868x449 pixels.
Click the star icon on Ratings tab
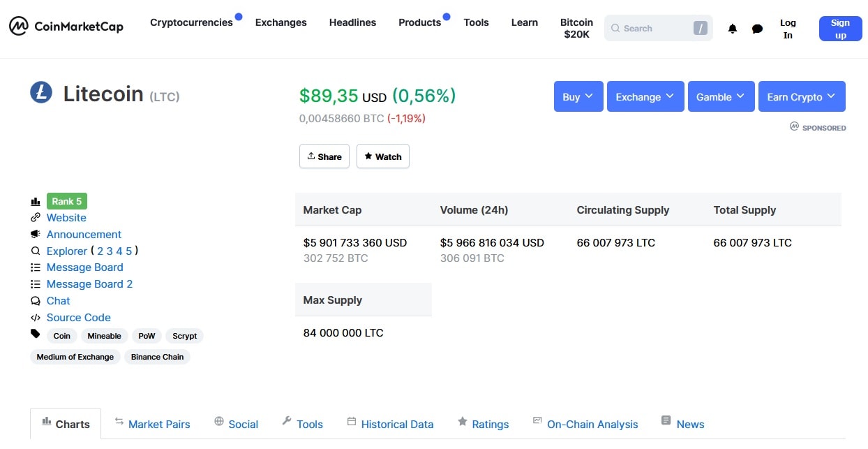pyautogui.click(x=462, y=422)
